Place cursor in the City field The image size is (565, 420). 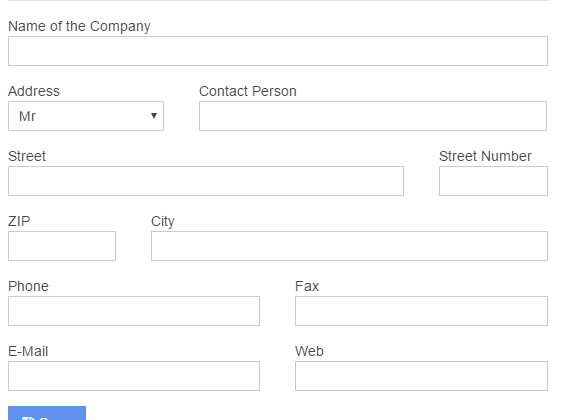tap(350, 246)
